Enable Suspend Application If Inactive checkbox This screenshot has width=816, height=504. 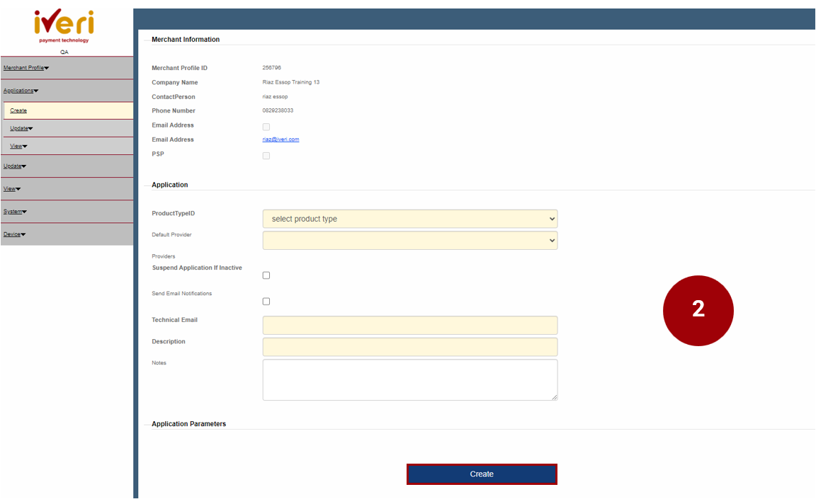[266, 275]
